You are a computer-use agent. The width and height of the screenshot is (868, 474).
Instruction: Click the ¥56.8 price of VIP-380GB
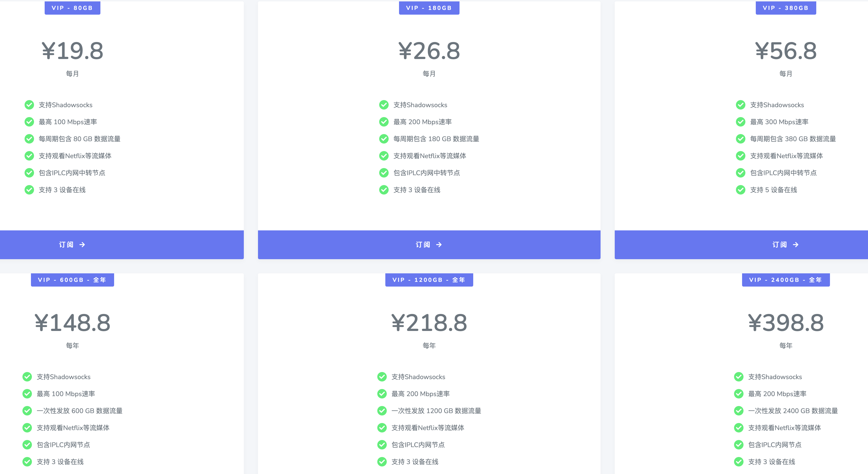click(x=786, y=51)
